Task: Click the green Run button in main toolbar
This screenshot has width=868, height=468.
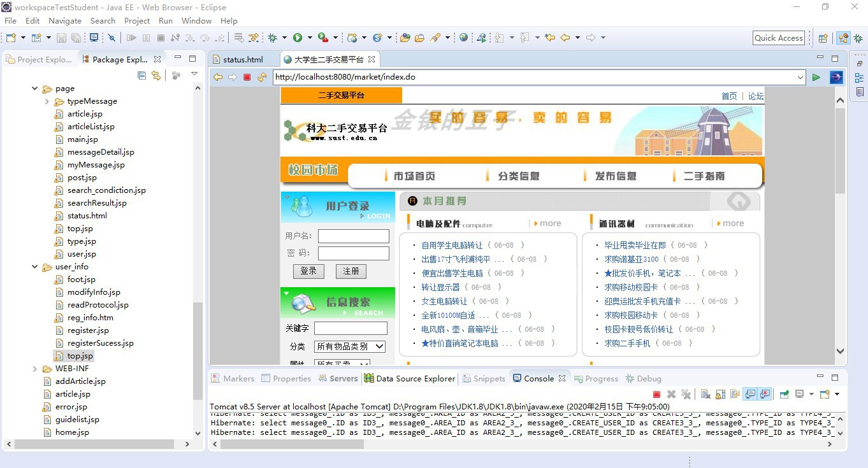Action: pyautogui.click(x=298, y=38)
